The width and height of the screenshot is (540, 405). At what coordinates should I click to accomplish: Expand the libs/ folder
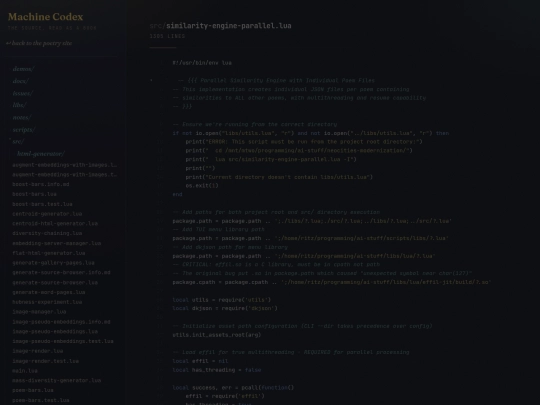point(19,105)
